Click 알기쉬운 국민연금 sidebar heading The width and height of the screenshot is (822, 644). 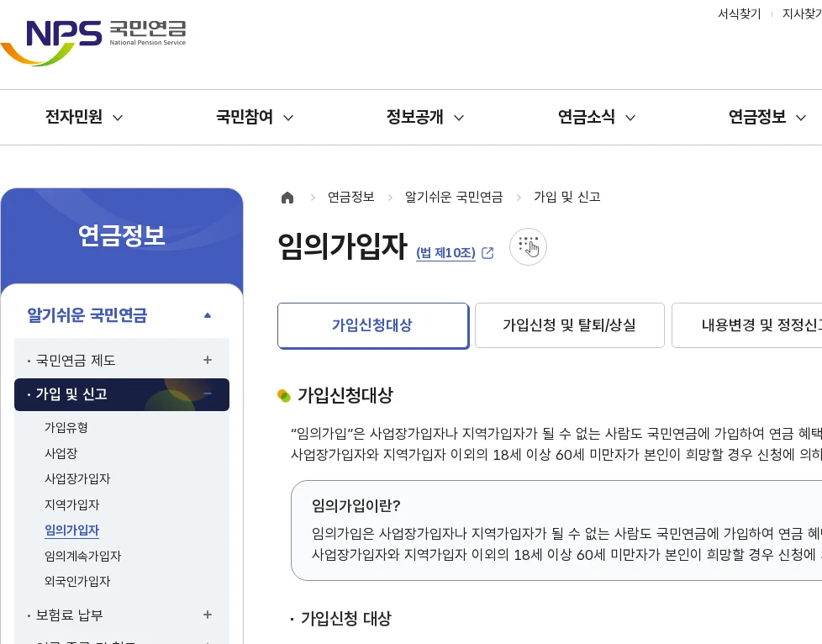(x=87, y=315)
